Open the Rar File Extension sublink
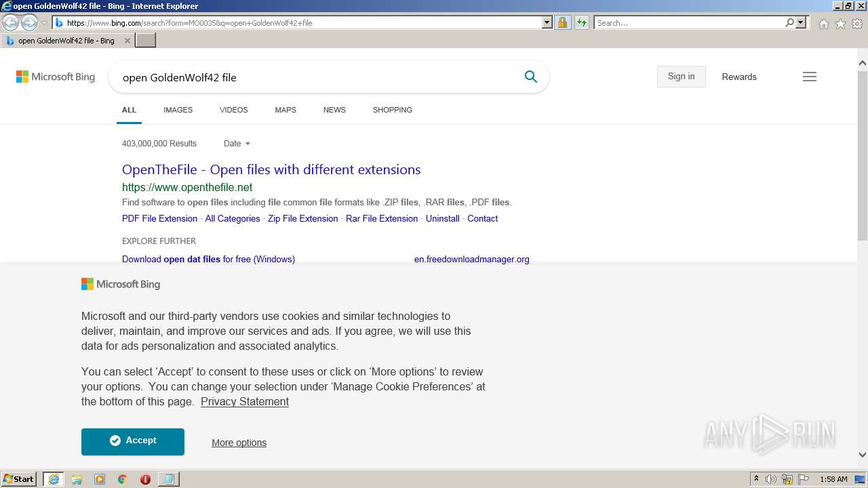Screen dimensions: 868x488 pyautogui.click(x=382, y=219)
